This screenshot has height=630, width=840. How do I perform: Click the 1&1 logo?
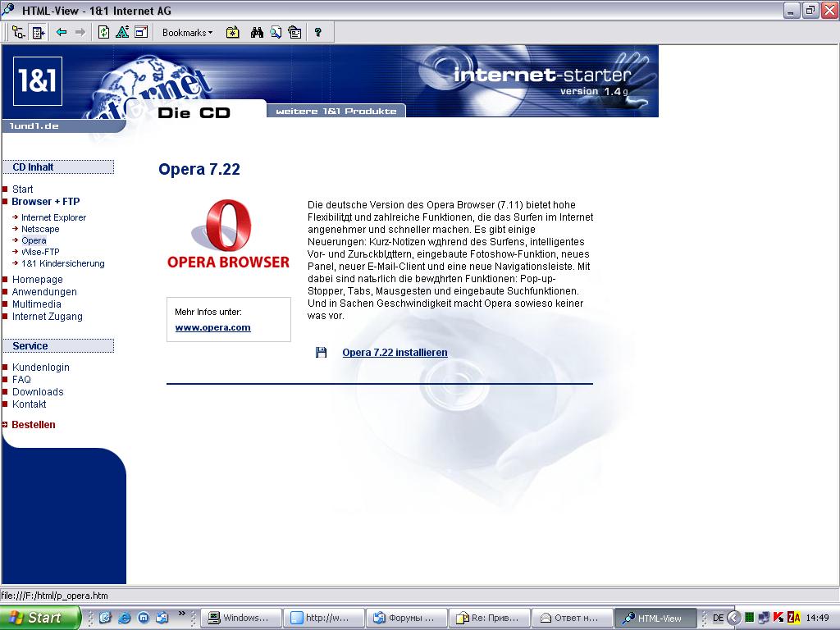coord(38,81)
